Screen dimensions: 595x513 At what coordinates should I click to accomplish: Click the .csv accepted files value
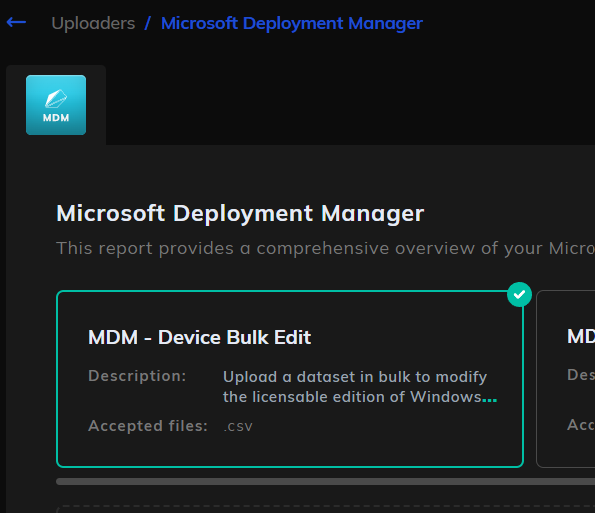tap(238, 426)
